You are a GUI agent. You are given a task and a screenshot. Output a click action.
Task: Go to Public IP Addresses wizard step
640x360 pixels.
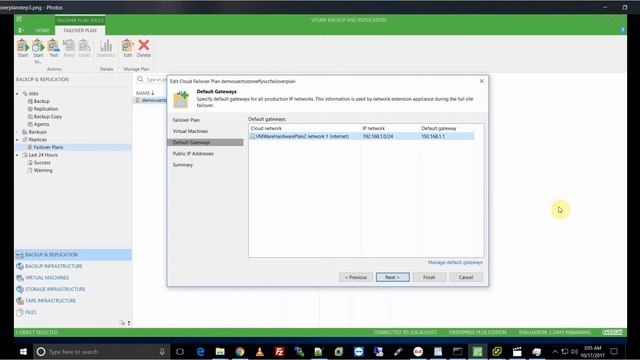(193, 153)
